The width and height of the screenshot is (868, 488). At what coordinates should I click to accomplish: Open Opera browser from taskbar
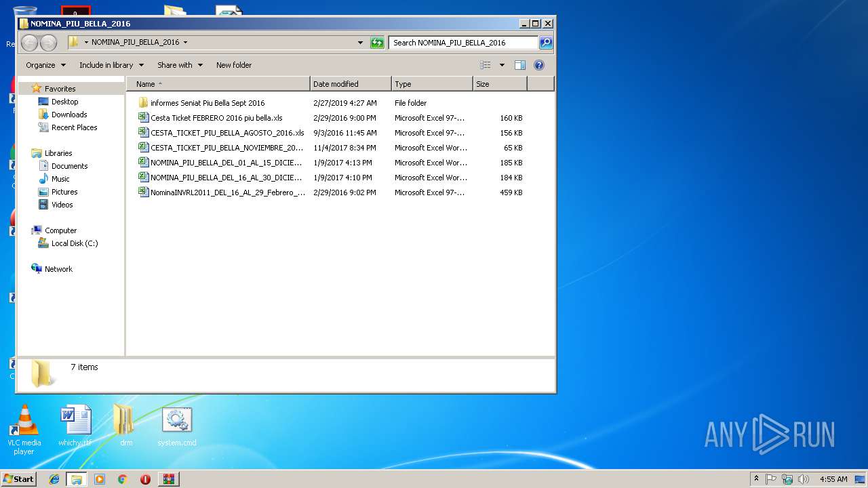pyautogui.click(x=145, y=479)
